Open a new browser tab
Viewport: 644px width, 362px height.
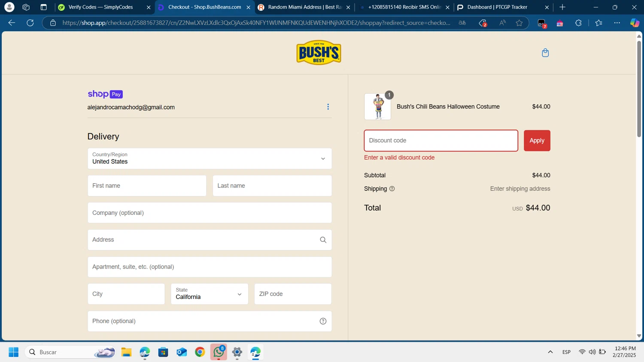pyautogui.click(x=562, y=7)
